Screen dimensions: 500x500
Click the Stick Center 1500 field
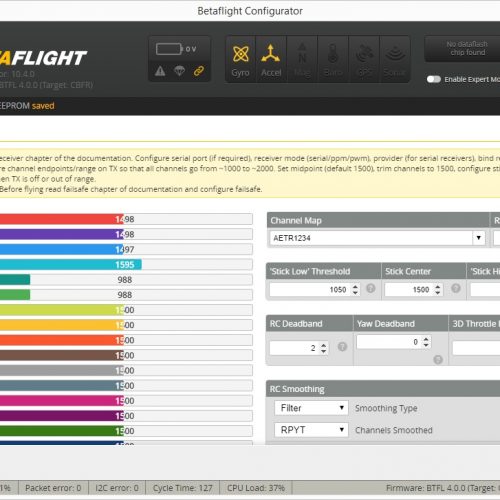pos(413,289)
